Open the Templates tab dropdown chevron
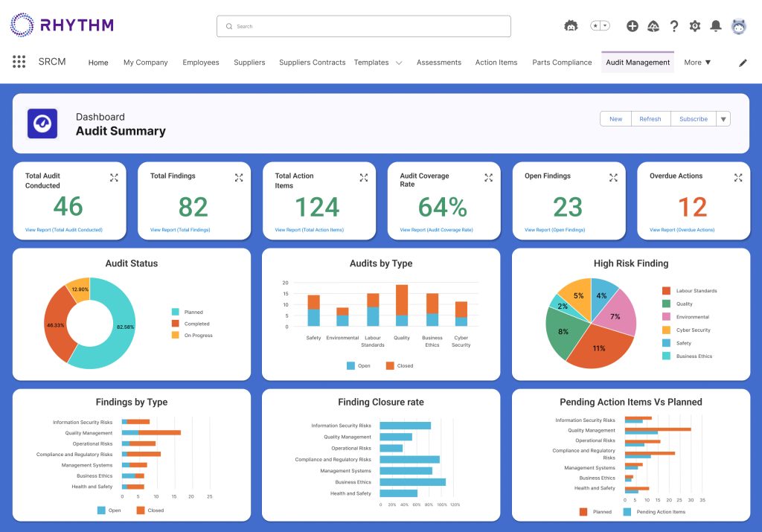The height and width of the screenshot is (532, 762). tap(399, 63)
